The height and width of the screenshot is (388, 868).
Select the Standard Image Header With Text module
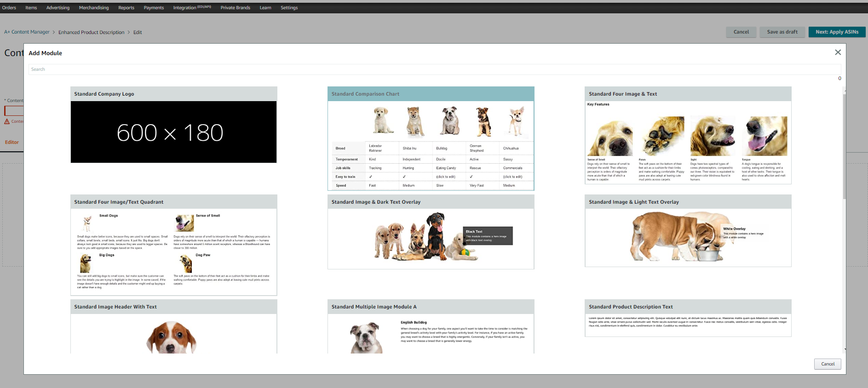(x=174, y=326)
